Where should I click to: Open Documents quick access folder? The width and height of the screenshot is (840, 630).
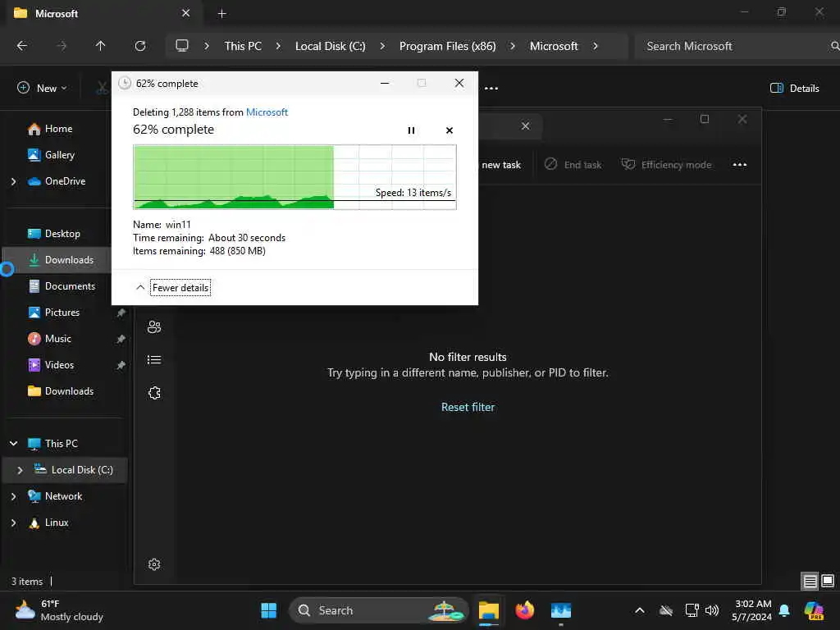[x=70, y=286]
